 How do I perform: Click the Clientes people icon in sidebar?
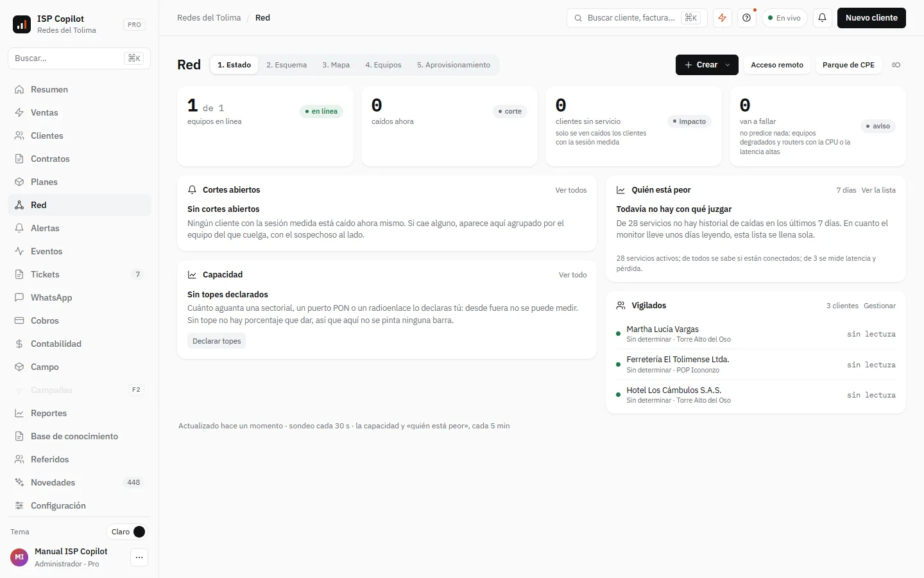coord(19,136)
